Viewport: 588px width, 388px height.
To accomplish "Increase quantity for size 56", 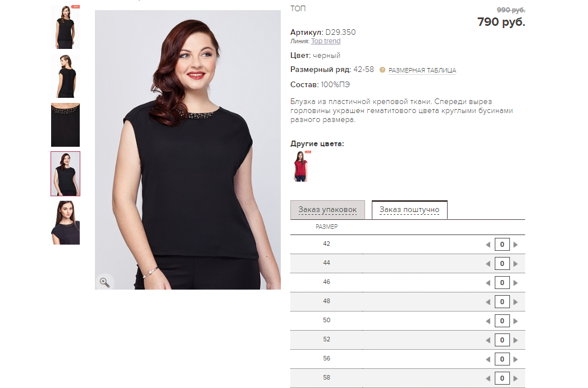I will [516, 359].
